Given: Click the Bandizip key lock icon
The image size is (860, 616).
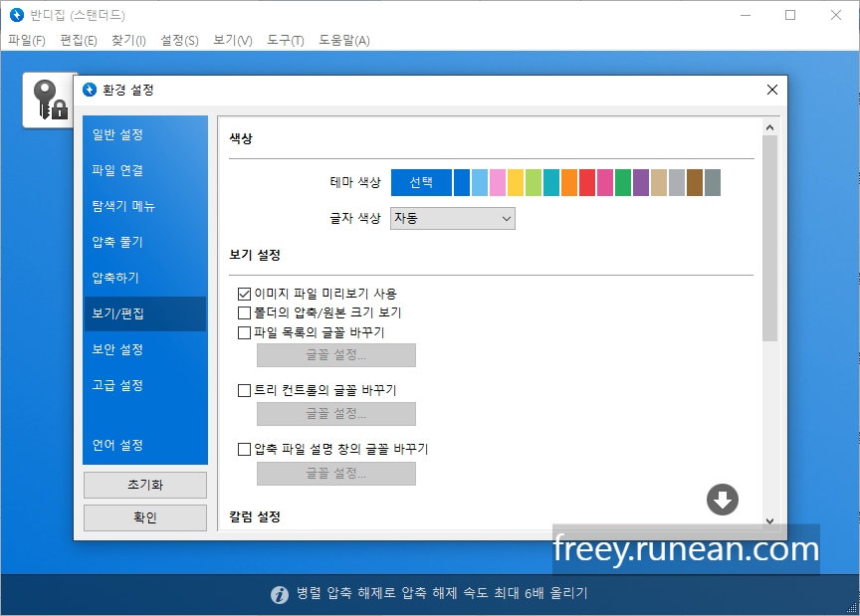Looking at the screenshot, I should pyautogui.click(x=46, y=100).
